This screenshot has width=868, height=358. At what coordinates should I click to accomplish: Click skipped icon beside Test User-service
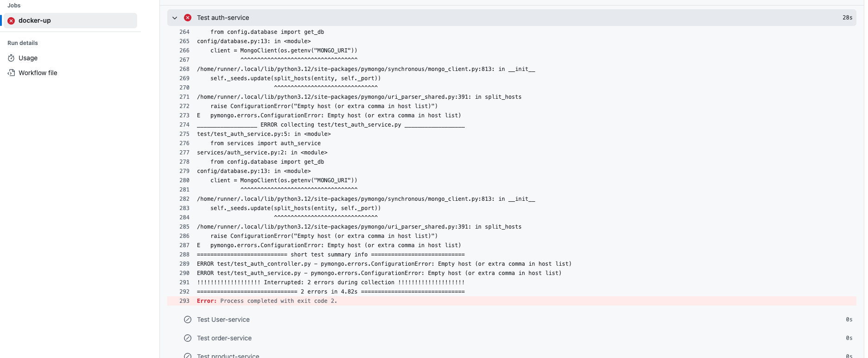coord(188,320)
